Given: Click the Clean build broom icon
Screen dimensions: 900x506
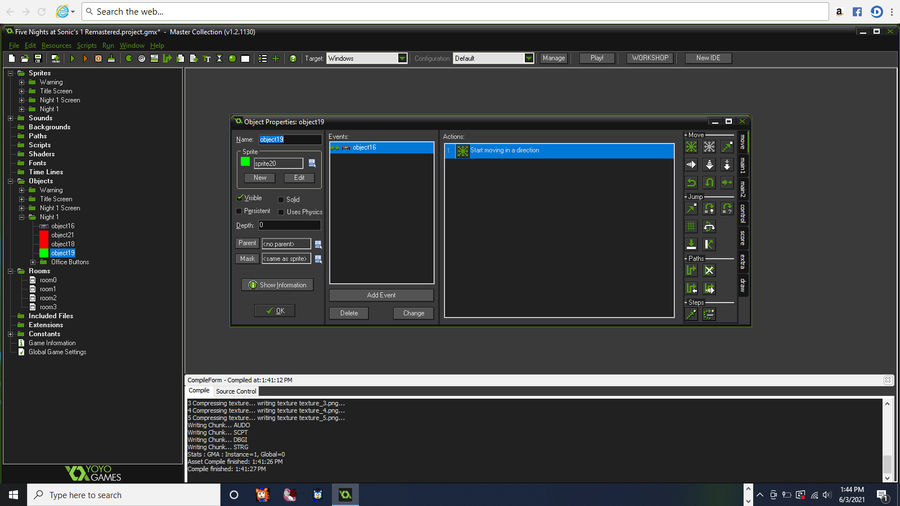Looking at the screenshot, I should (111, 59).
